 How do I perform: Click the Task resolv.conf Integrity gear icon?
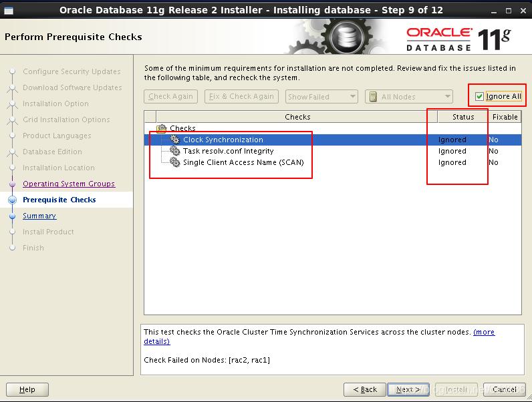[174, 151]
